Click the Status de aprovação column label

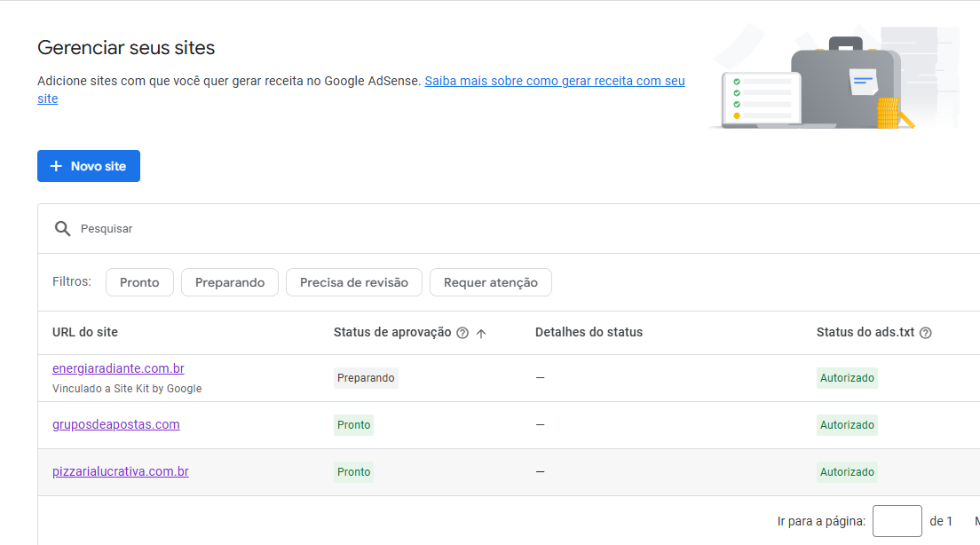click(x=392, y=333)
